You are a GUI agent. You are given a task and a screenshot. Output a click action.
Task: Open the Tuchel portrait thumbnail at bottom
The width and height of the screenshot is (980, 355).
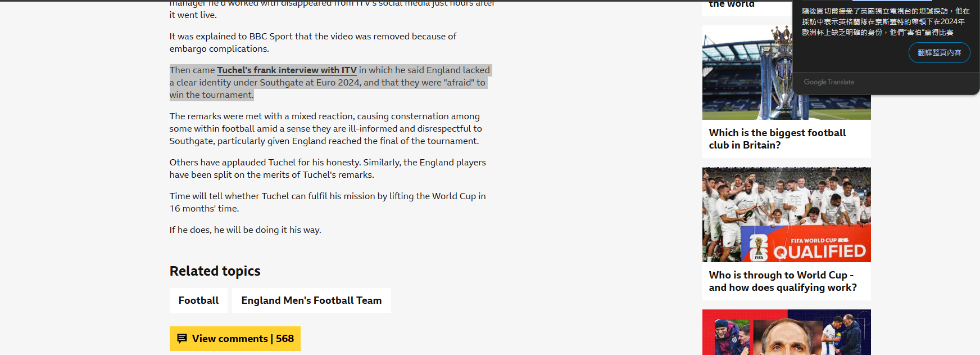(x=786, y=332)
